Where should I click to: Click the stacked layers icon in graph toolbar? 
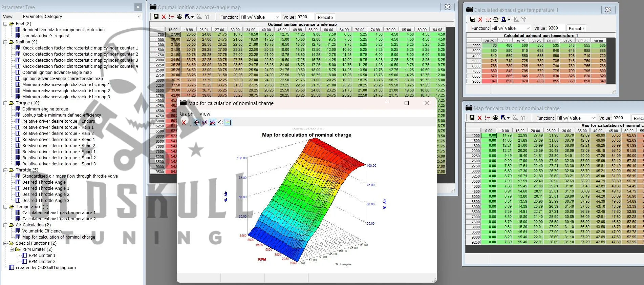pos(220,122)
